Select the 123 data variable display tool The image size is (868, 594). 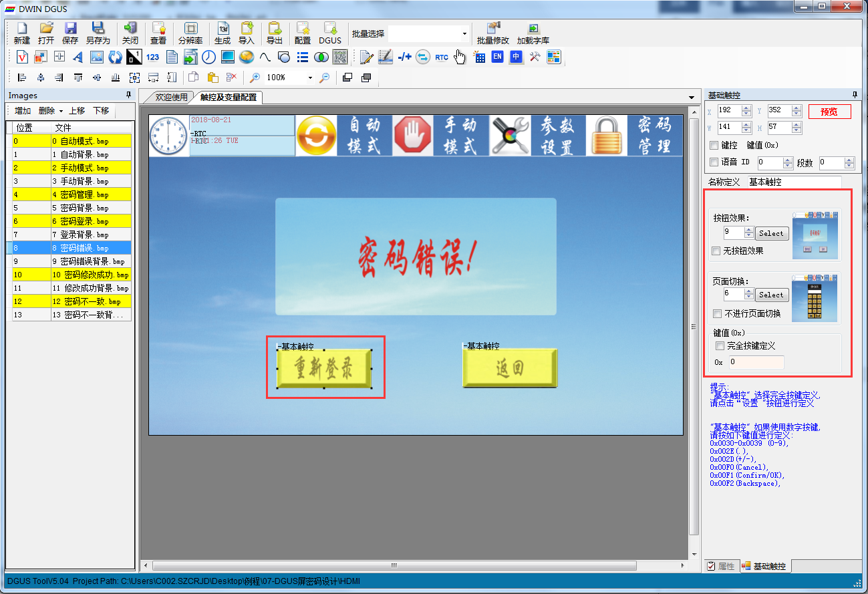point(152,57)
